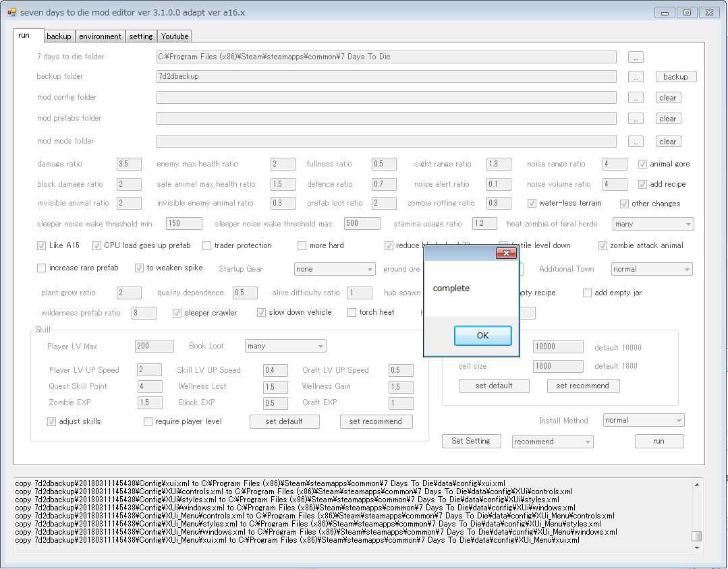The image size is (728, 569).
Task: Click set default in Skill group
Action: pyautogui.click(x=284, y=421)
